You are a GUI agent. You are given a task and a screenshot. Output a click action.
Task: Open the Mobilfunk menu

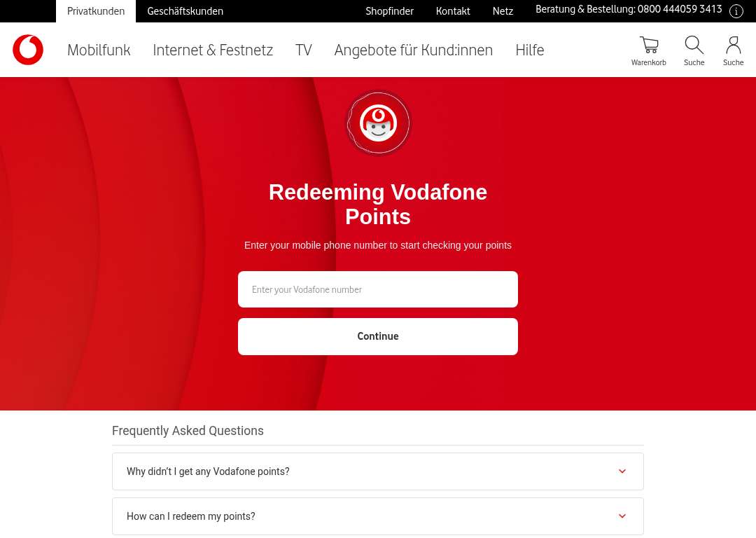pyautogui.click(x=99, y=50)
